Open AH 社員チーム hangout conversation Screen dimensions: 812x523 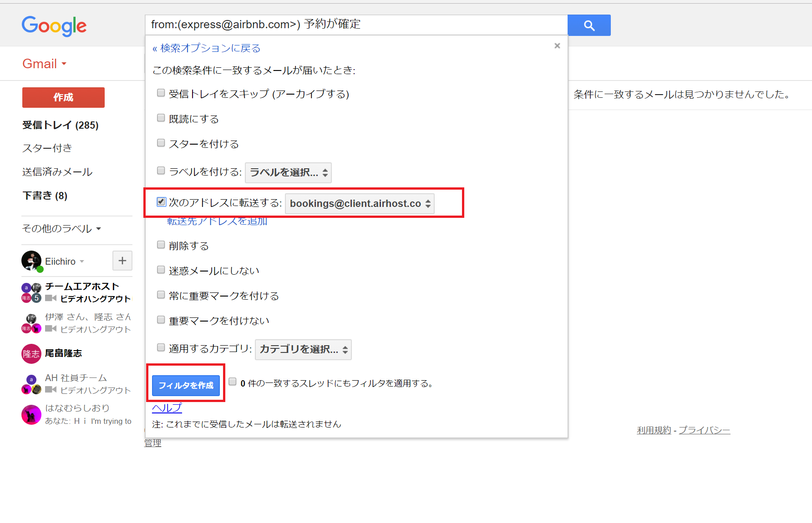[76, 378]
